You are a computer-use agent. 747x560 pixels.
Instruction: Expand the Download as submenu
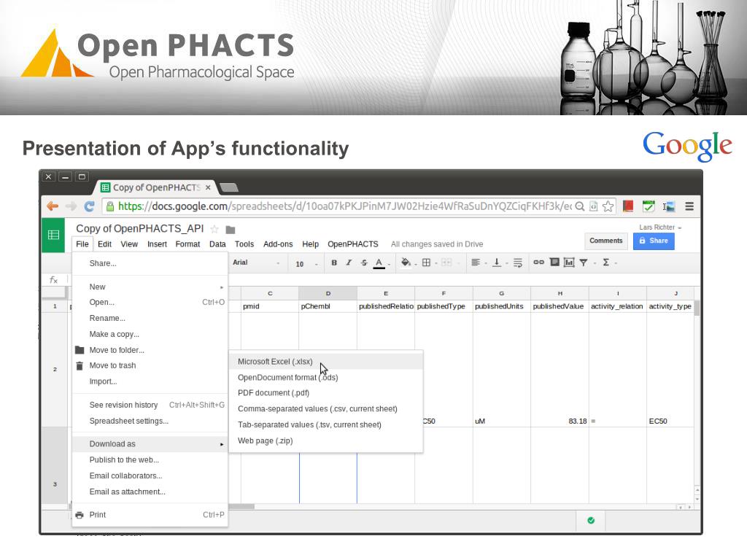[x=150, y=444]
